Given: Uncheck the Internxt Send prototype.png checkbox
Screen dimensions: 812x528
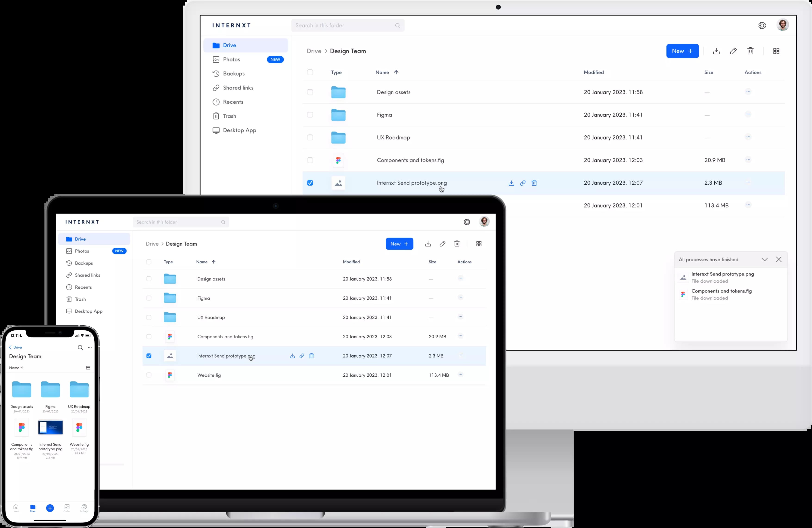Looking at the screenshot, I should (x=310, y=183).
